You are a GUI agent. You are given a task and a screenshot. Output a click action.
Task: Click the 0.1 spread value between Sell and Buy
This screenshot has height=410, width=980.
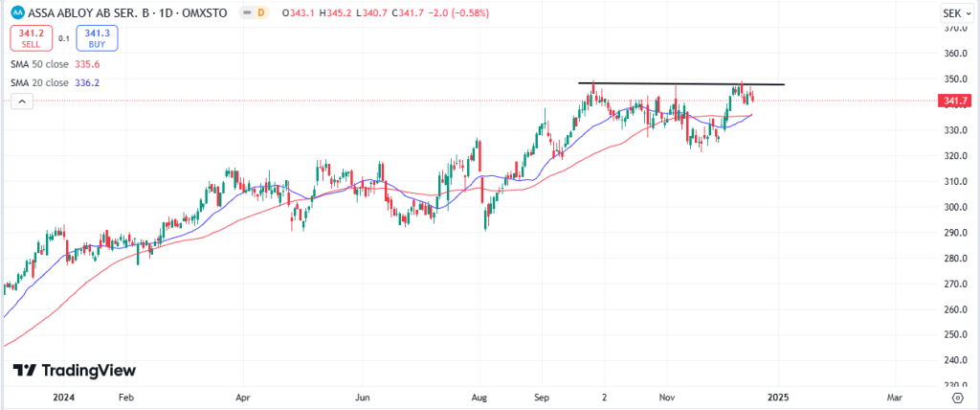point(64,38)
